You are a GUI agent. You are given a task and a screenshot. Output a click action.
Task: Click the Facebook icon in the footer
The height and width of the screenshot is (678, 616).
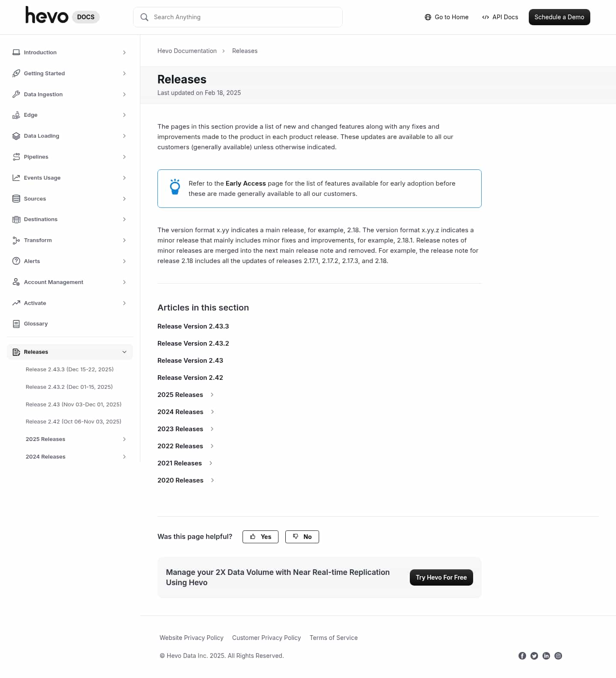[522, 656]
